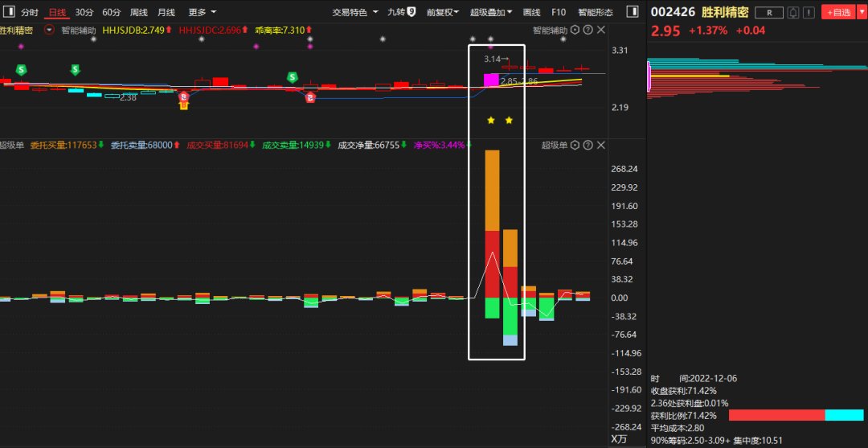This screenshot has height=448, width=868.
Task: Click the exclamation notice icon
Action: 809,13
